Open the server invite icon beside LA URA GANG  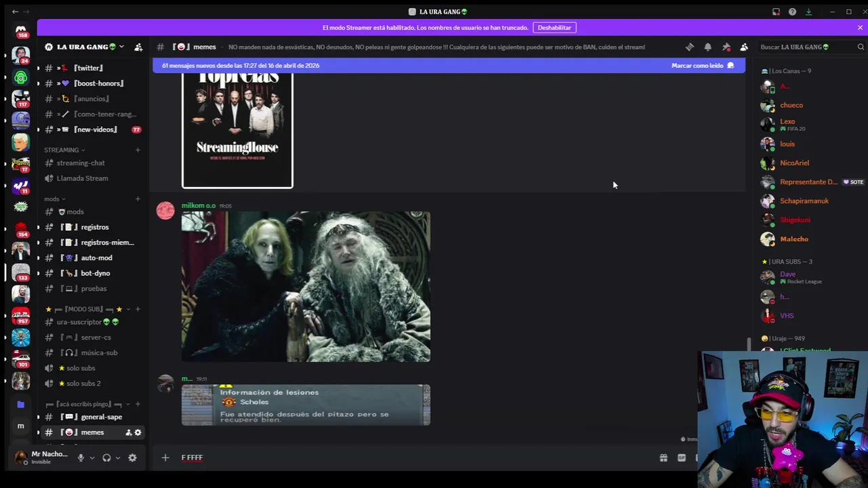pyautogui.click(x=138, y=47)
